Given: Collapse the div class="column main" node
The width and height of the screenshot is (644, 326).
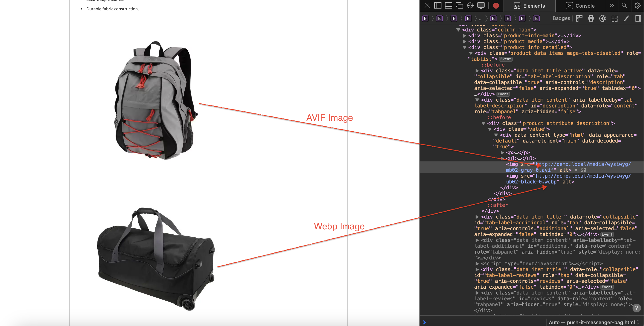Looking at the screenshot, I should 458,30.
